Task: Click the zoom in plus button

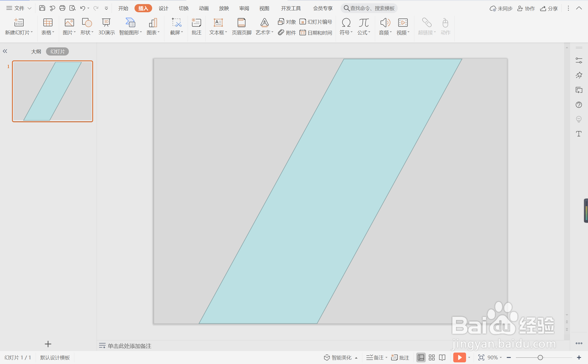Action: [x=579, y=357]
